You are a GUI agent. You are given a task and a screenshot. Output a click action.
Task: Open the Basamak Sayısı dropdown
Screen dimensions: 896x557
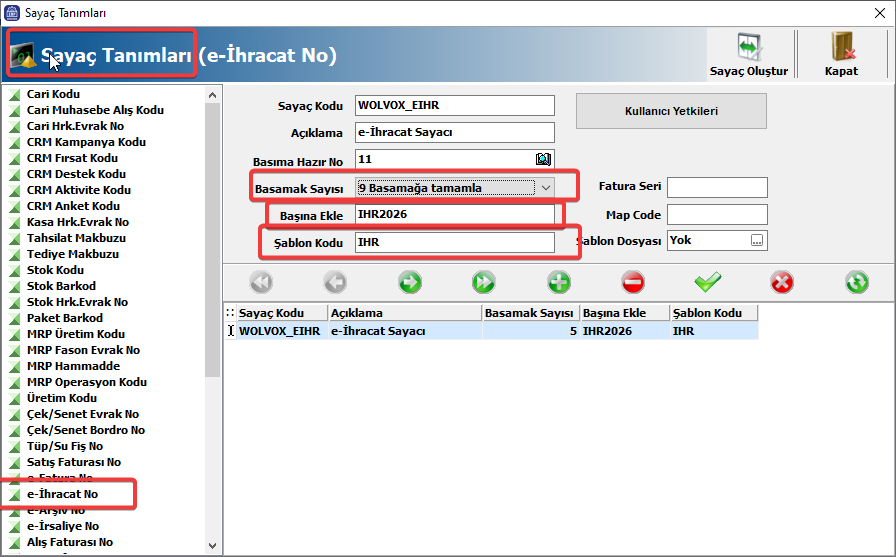(x=546, y=188)
